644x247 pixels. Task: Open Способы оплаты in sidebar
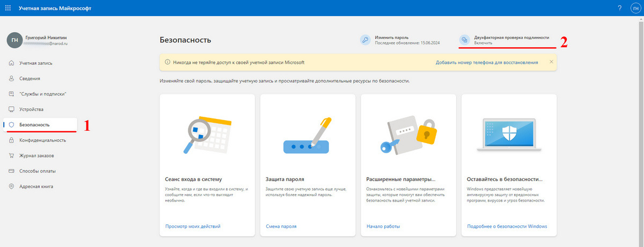(37, 171)
